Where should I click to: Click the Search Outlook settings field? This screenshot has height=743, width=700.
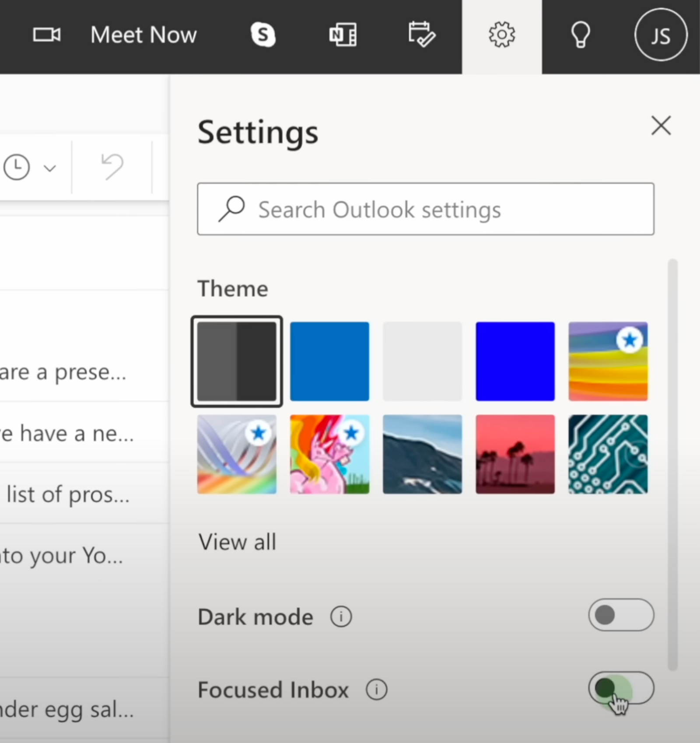424,209
